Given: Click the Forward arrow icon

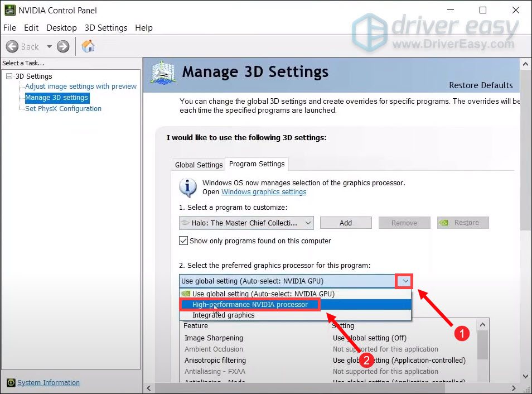Looking at the screenshot, I should click(63, 46).
